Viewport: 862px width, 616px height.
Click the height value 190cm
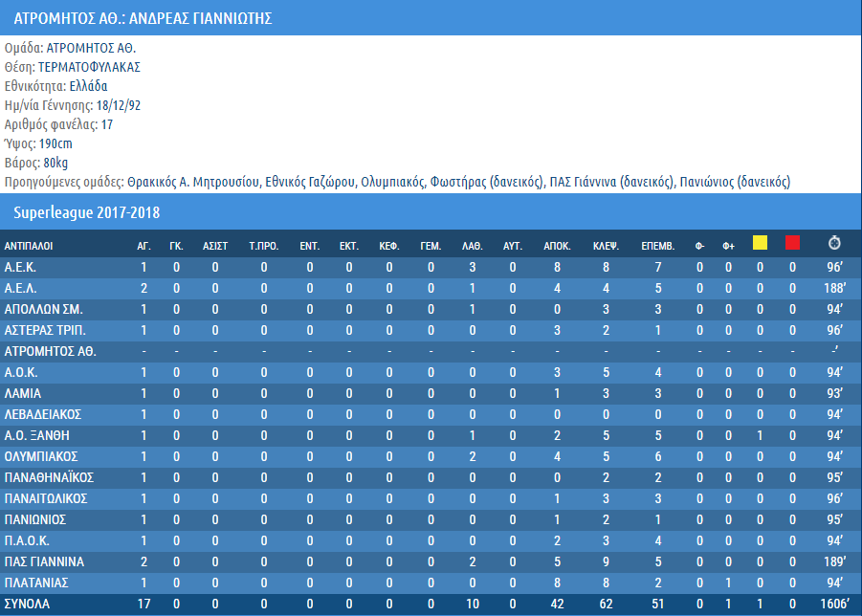(55, 144)
